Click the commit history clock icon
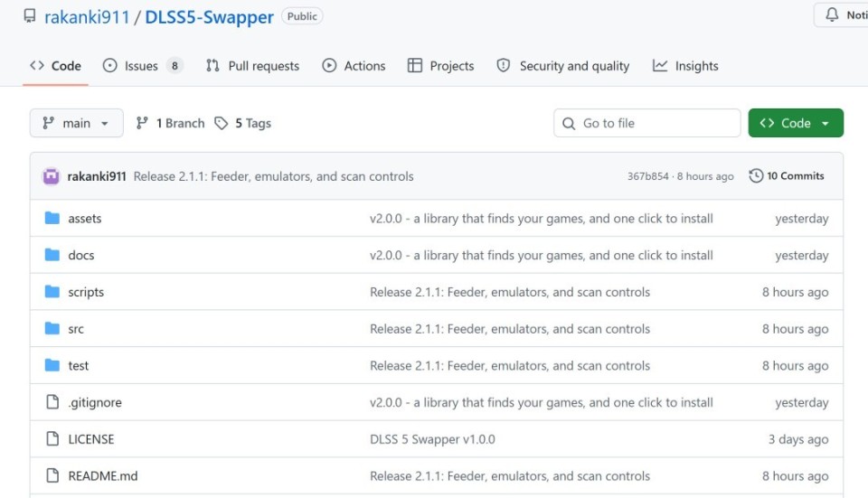868x498 pixels. coord(756,176)
